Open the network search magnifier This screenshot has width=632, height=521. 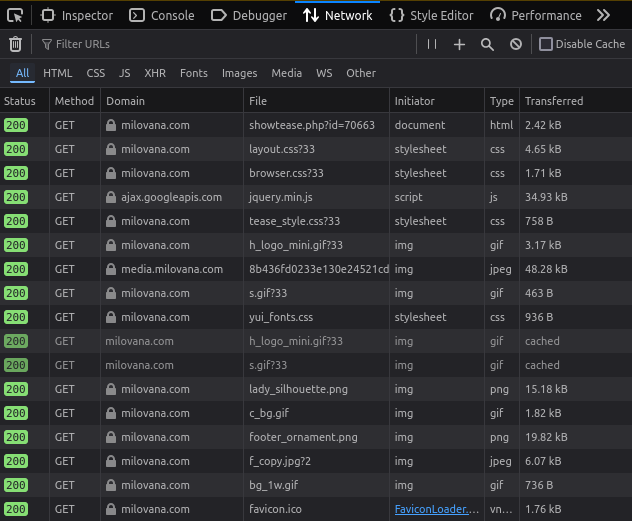487,44
